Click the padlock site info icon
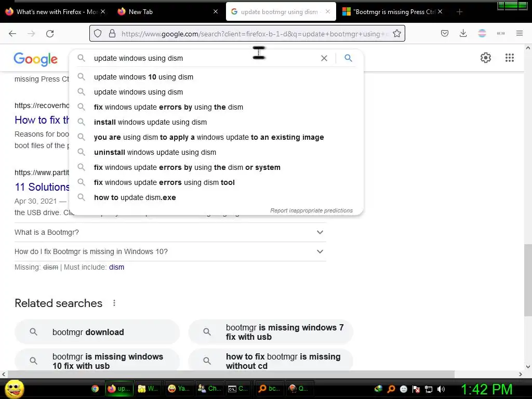Image resolution: width=532 pixels, height=399 pixels. [112, 33]
